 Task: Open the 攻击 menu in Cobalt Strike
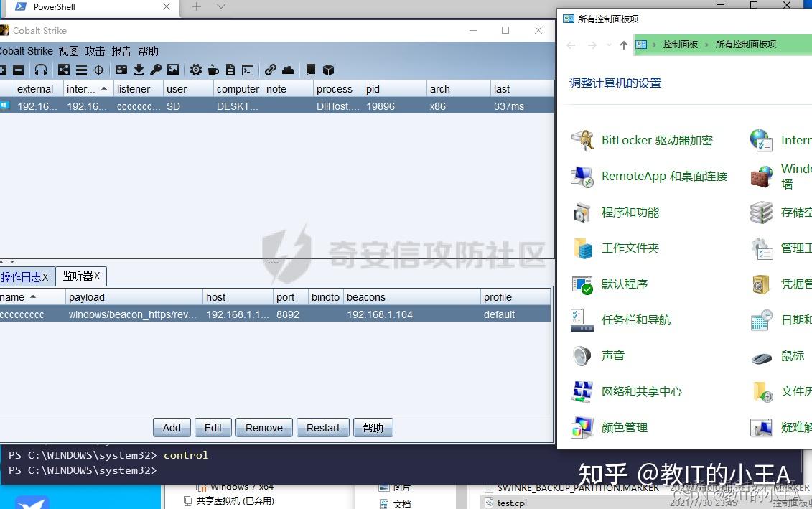[95, 51]
